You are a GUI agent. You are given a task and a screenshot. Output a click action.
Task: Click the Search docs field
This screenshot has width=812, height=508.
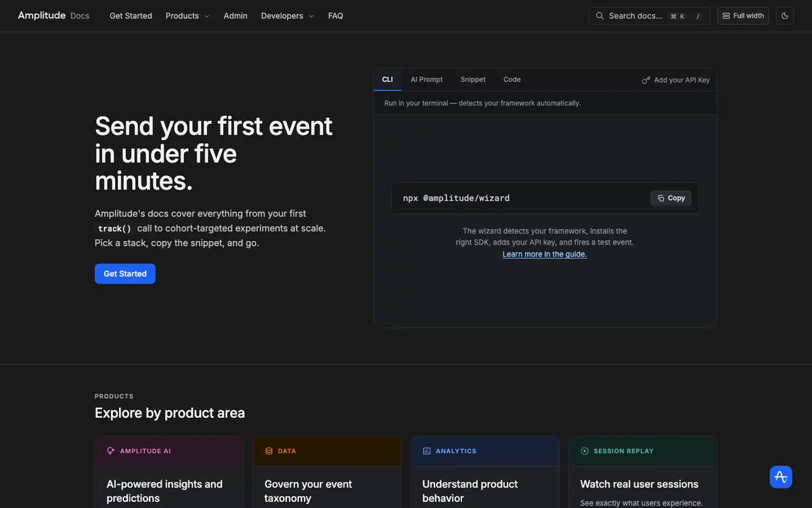pyautogui.click(x=649, y=16)
